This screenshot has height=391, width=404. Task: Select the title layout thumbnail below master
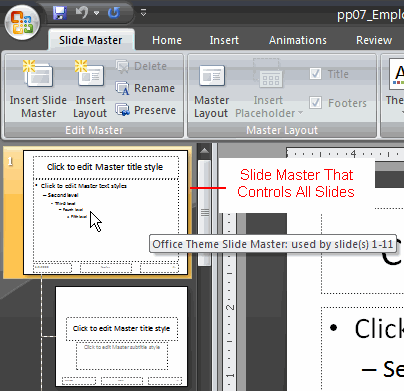point(122,337)
